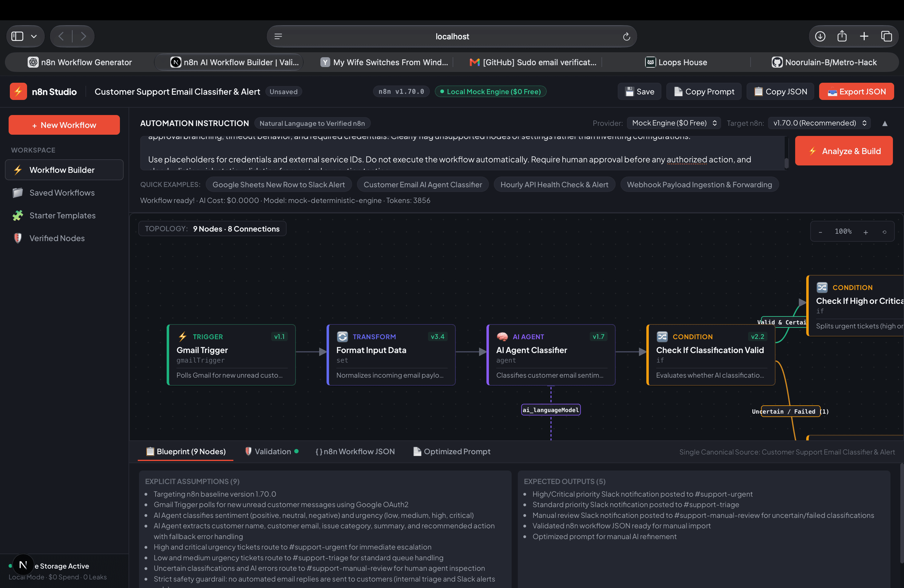
Task: Click the browser share icon
Action: pos(842,36)
